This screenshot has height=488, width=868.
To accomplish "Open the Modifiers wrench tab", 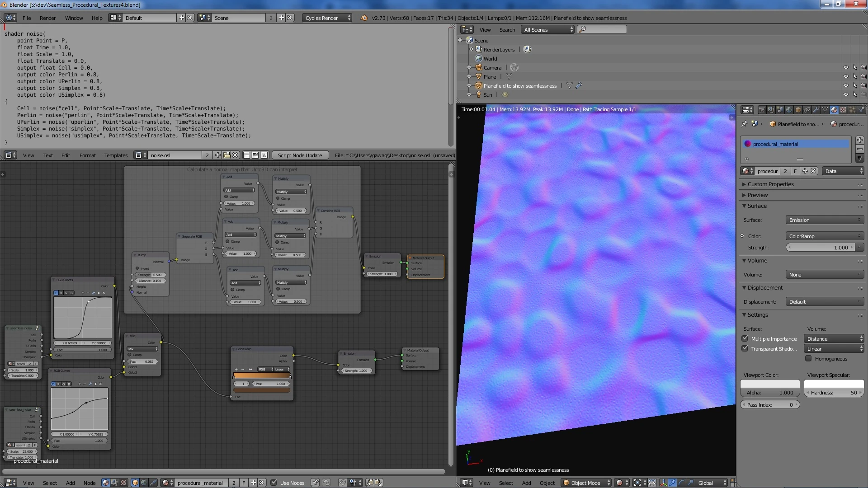I will (x=816, y=110).
